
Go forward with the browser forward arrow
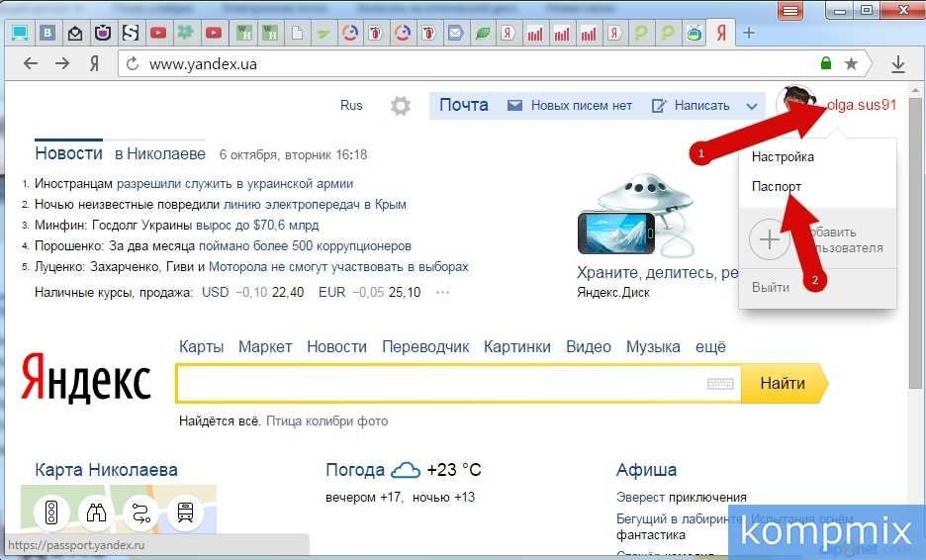tap(62, 63)
